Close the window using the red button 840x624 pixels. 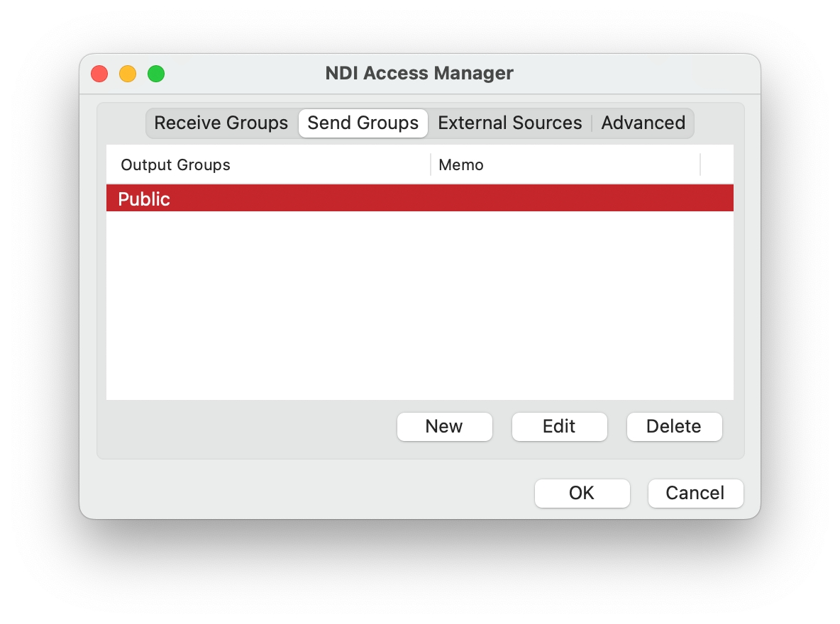point(99,73)
